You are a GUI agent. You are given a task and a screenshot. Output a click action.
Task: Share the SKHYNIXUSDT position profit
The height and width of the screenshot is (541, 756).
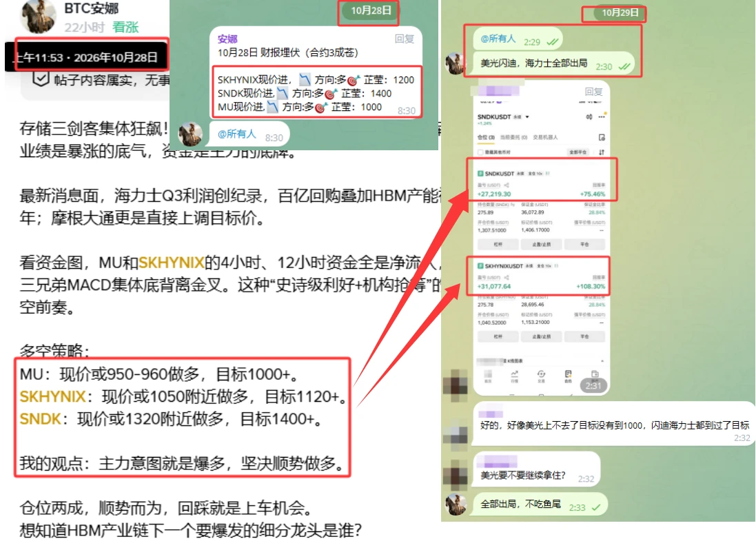tap(507, 278)
